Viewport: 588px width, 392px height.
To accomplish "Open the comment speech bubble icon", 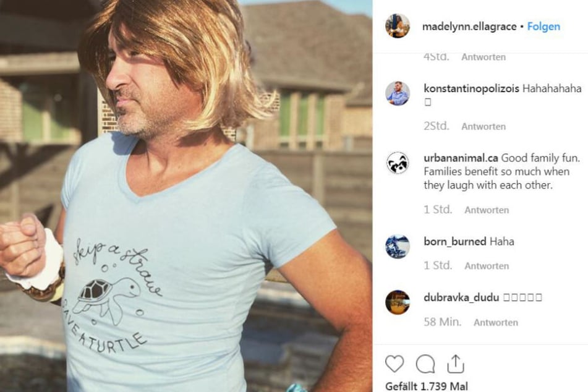I will click(x=425, y=364).
